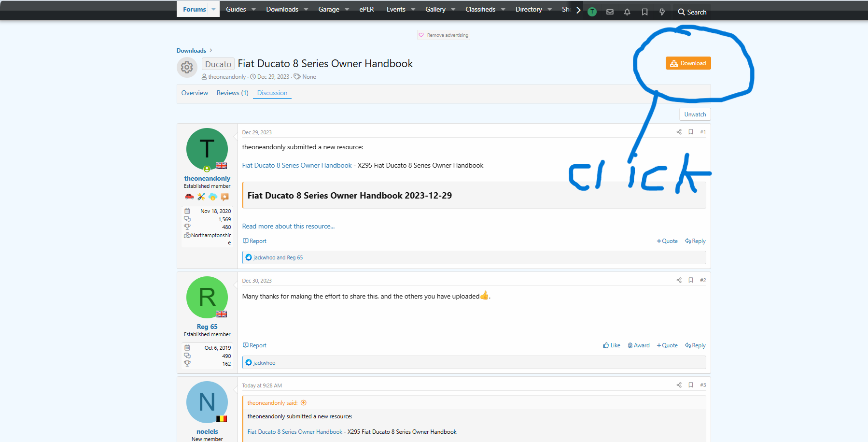Reply to post #1
This screenshot has height=442, width=868.
(695, 241)
